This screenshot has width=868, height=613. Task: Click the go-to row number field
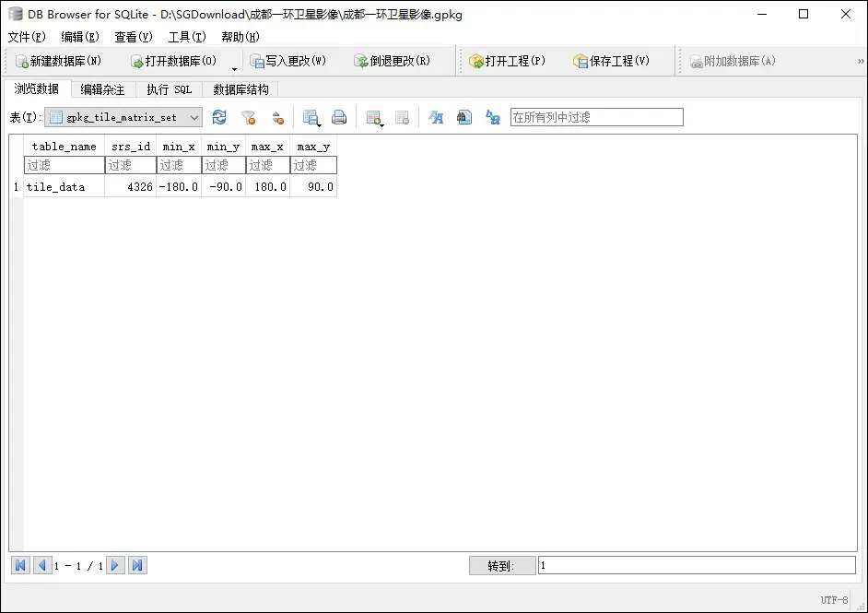pos(697,565)
